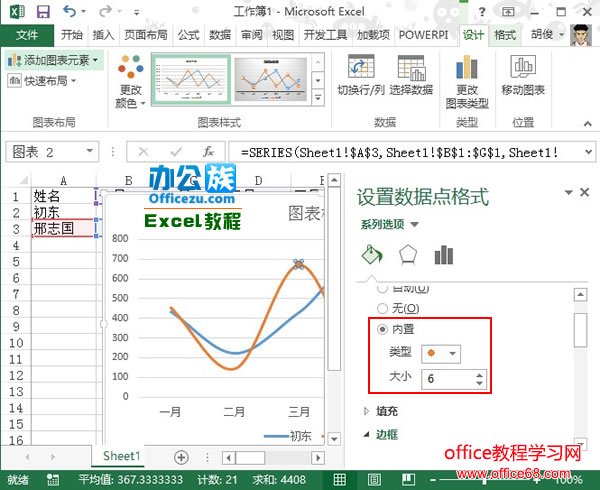600x490 pixels.
Task: Switch to Home (开始) tab
Action: pos(72,35)
